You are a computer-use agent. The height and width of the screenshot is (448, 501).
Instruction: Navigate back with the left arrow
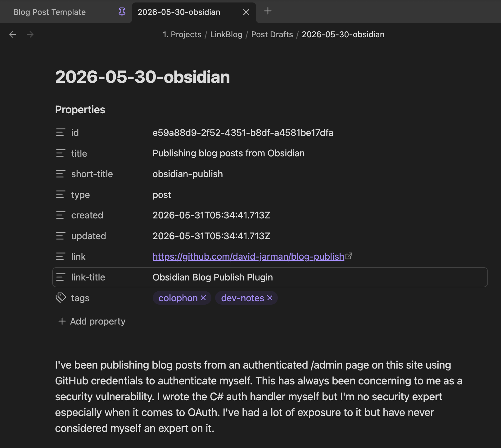(x=13, y=34)
